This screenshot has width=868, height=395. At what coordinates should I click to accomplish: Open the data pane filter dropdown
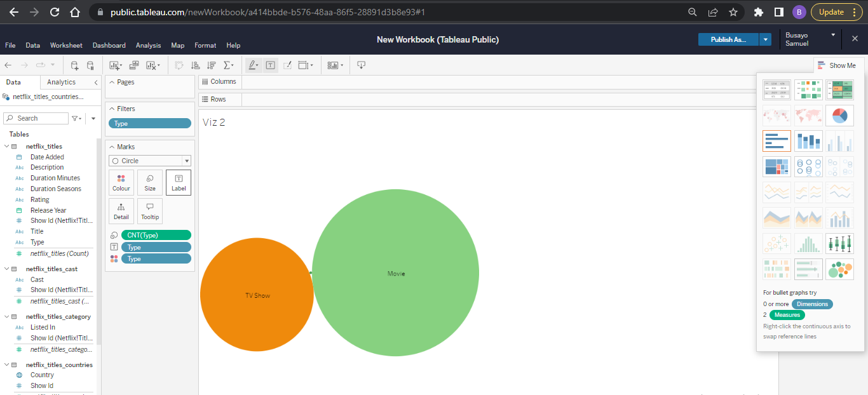[x=77, y=118]
